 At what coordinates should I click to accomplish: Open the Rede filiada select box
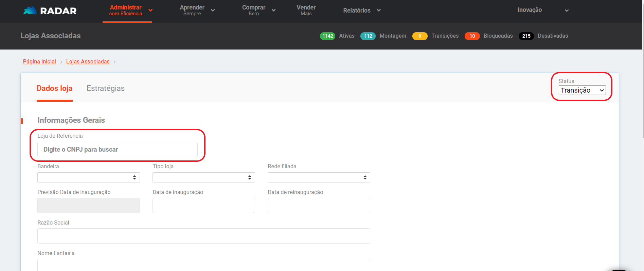pos(319,177)
